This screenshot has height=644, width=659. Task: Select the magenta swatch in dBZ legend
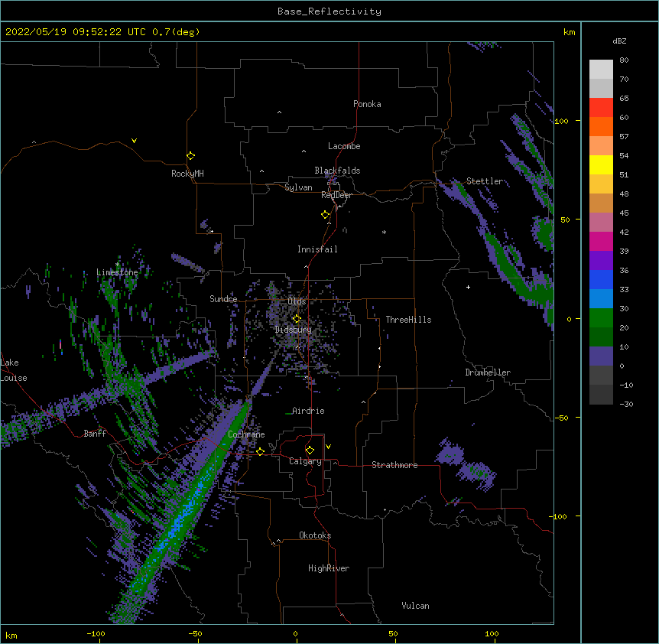(x=601, y=241)
